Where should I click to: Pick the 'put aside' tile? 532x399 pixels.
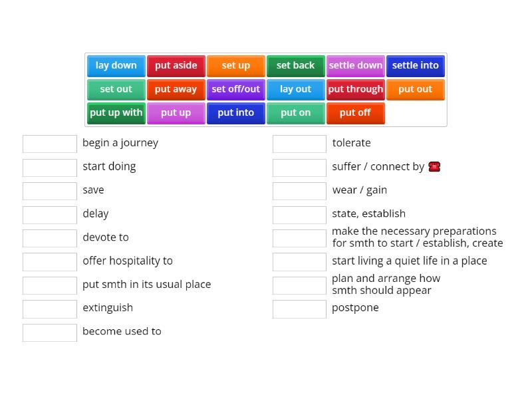pos(176,66)
